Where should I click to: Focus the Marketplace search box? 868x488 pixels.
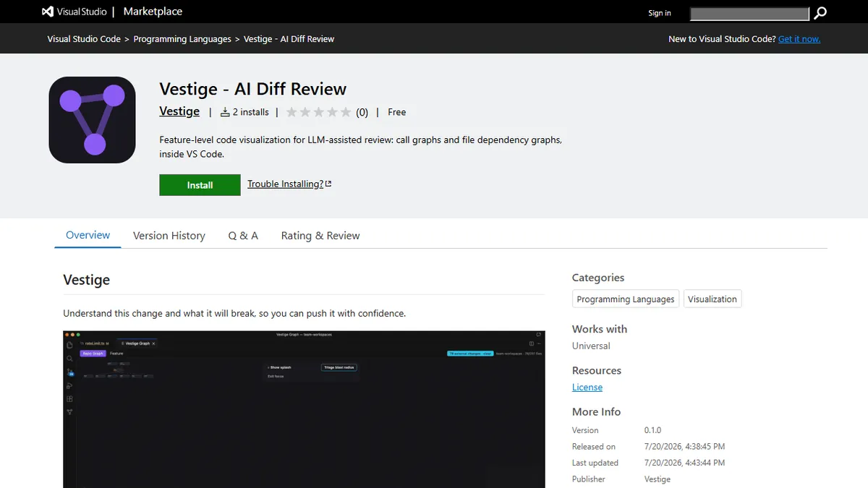click(x=749, y=13)
